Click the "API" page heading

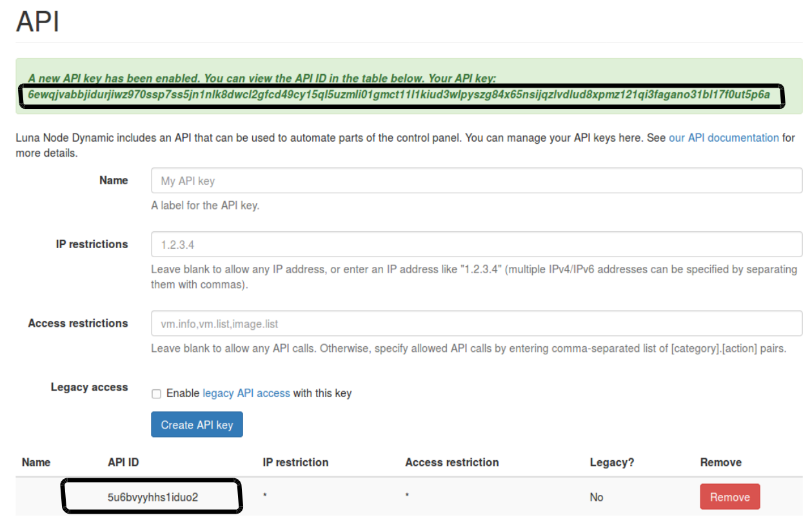click(x=38, y=21)
